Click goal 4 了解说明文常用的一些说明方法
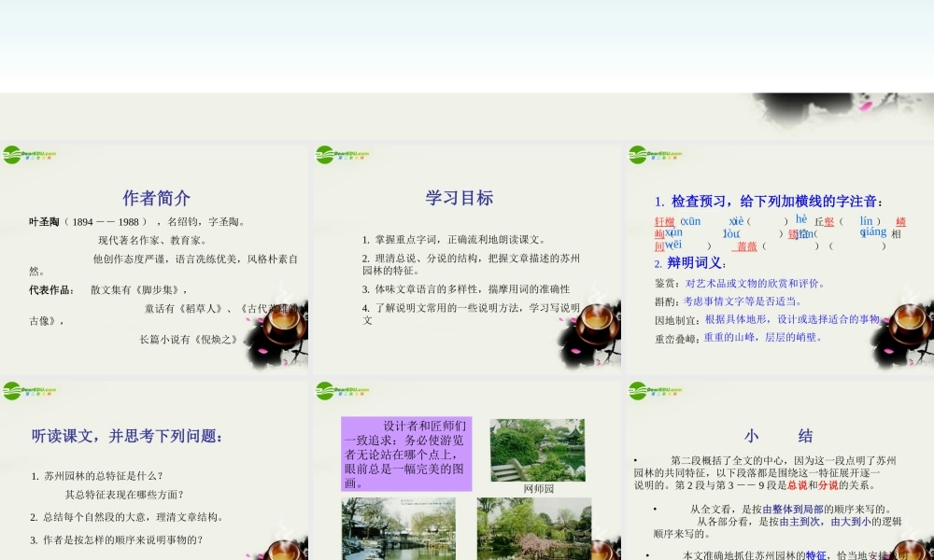Screen dimensions: 934x560 tap(471, 314)
